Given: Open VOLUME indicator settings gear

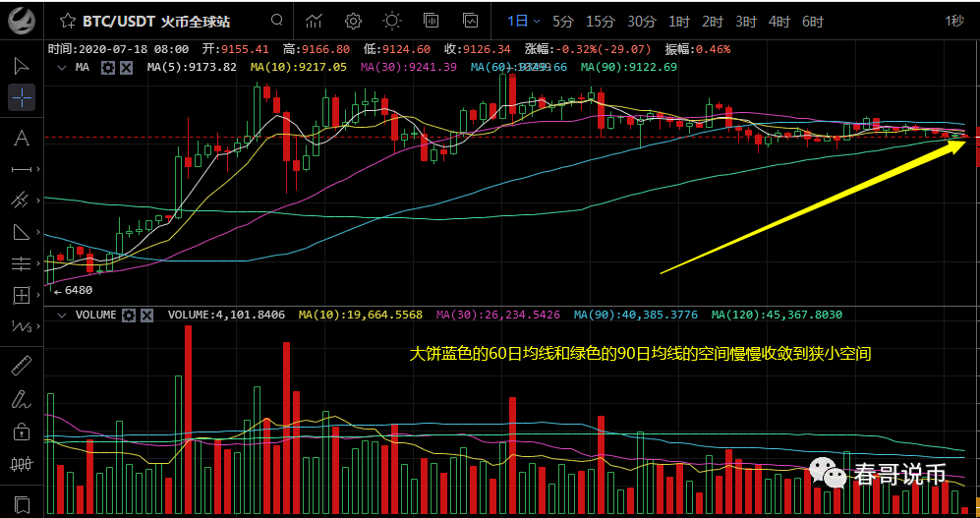Looking at the screenshot, I should [128, 315].
